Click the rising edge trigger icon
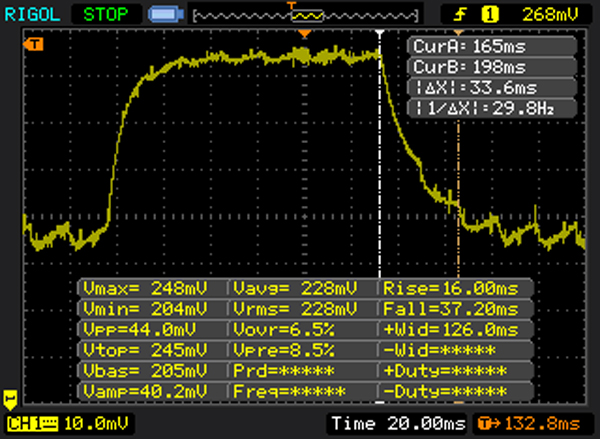600x439 pixels. pyautogui.click(x=460, y=15)
